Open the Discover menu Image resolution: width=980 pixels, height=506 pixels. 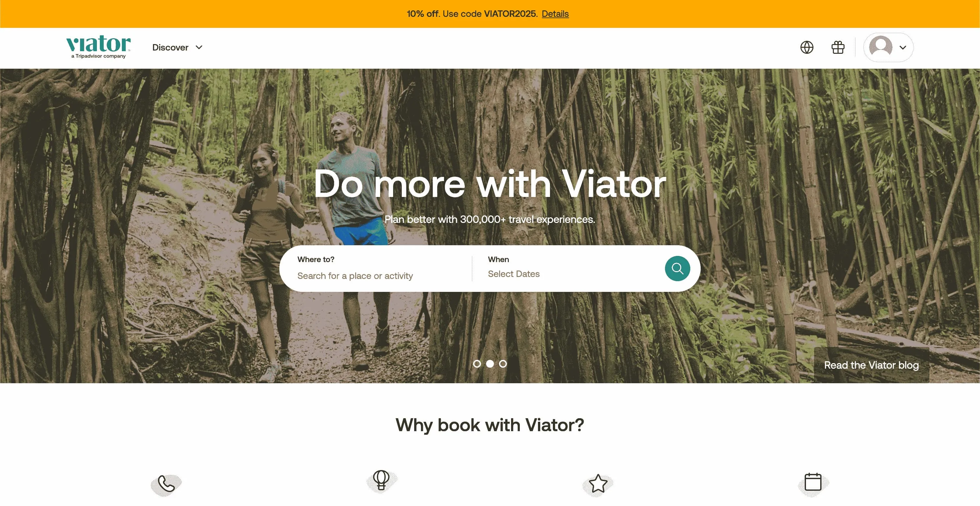pos(177,48)
